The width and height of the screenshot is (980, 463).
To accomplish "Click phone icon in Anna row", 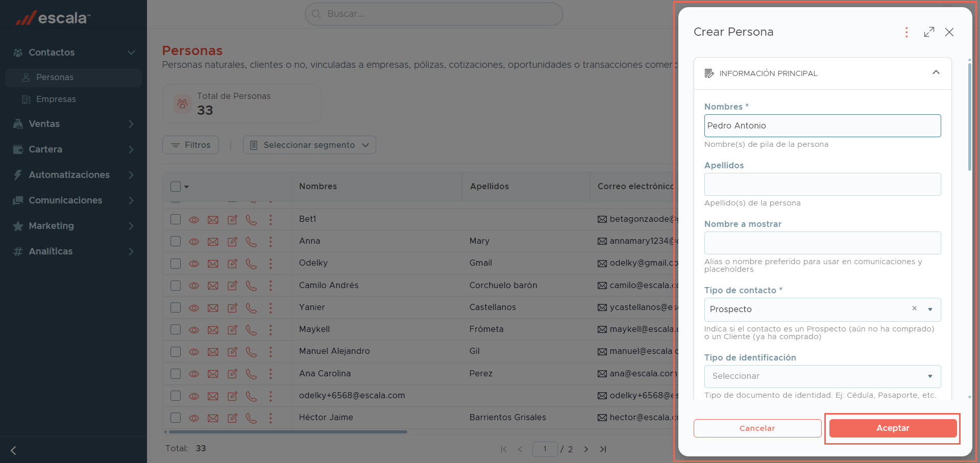I will (251, 242).
